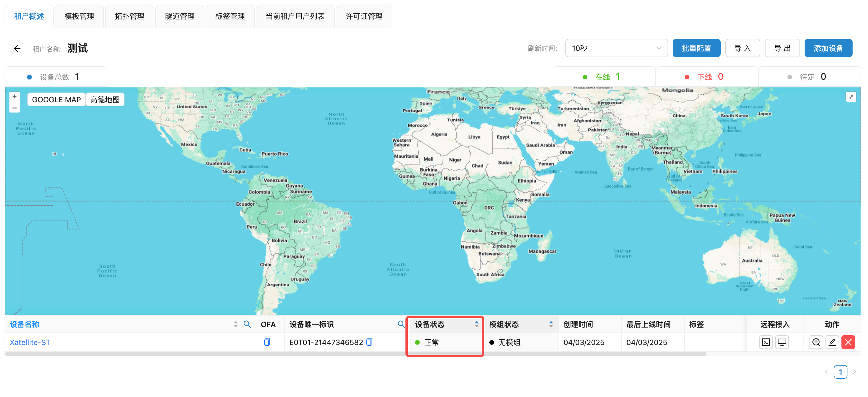Open the Xatellite-ST device link
868x397 pixels.
[x=30, y=342]
